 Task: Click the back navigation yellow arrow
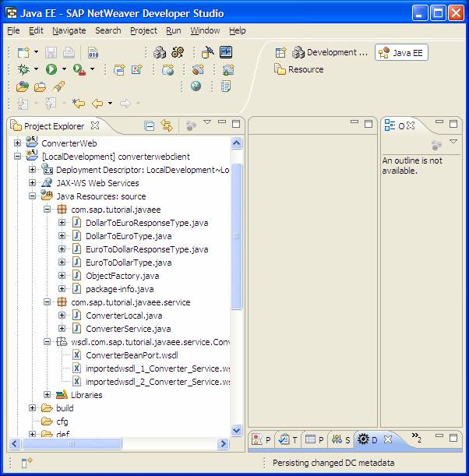[x=97, y=103]
